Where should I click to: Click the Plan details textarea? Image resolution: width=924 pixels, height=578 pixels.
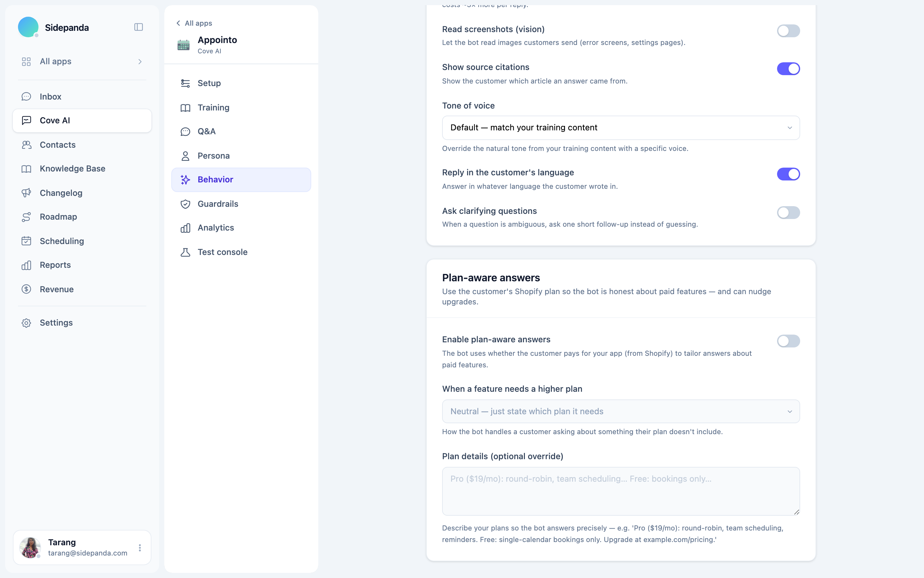coord(621,491)
